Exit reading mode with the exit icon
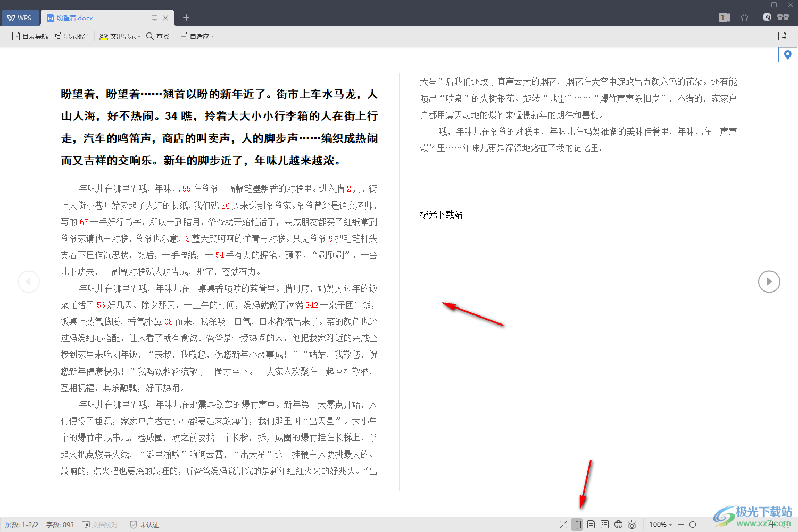The height and width of the screenshot is (532, 798). (782, 36)
